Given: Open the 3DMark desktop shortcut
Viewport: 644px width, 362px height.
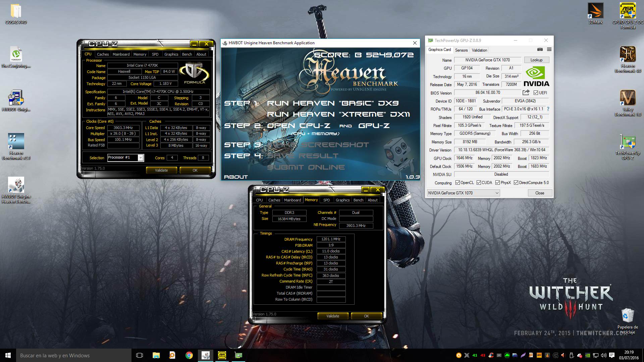Looking at the screenshot, I should pos(595,13).
